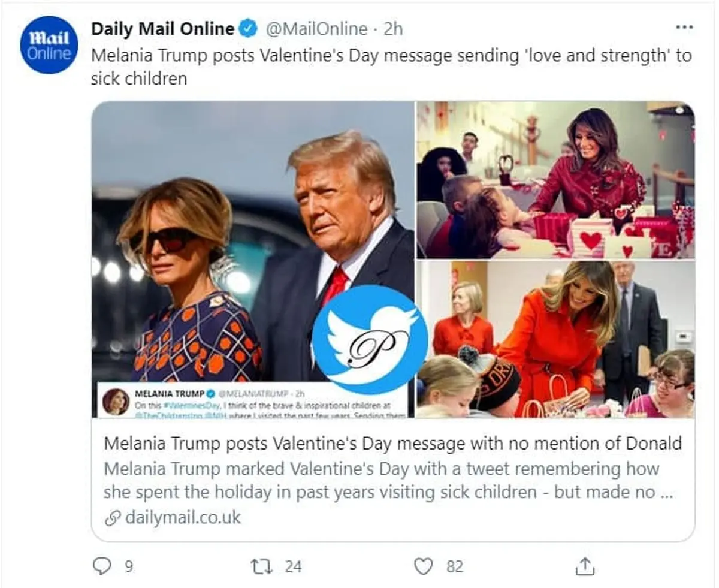Open the dailymail.co.uk link
Screen dimensions: 719x588
183,517
